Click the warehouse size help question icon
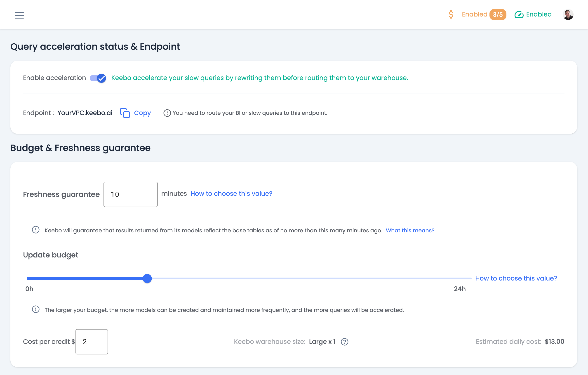The width and height of the screenshot is (588, 375). [345, 342]
